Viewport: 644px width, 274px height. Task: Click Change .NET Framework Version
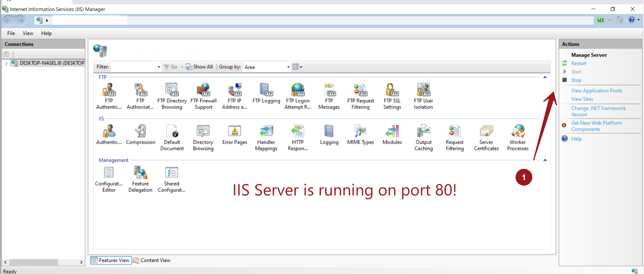click(598, 111)
